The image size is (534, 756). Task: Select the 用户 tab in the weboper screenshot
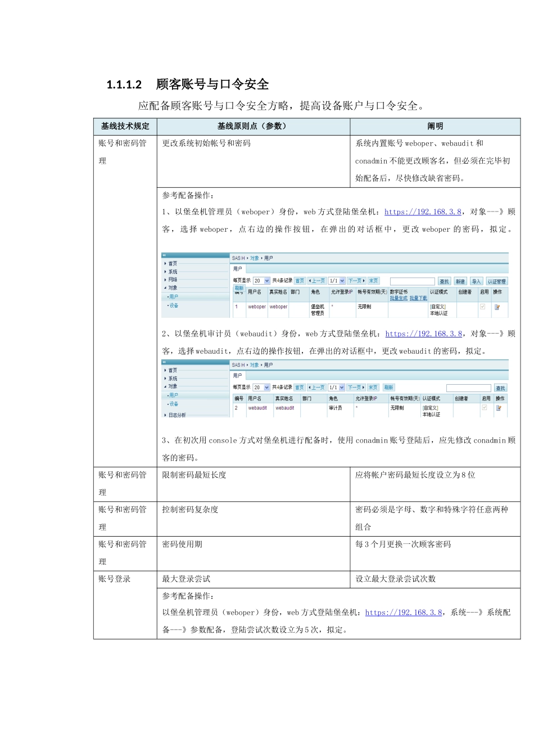(x=238, y=269)
